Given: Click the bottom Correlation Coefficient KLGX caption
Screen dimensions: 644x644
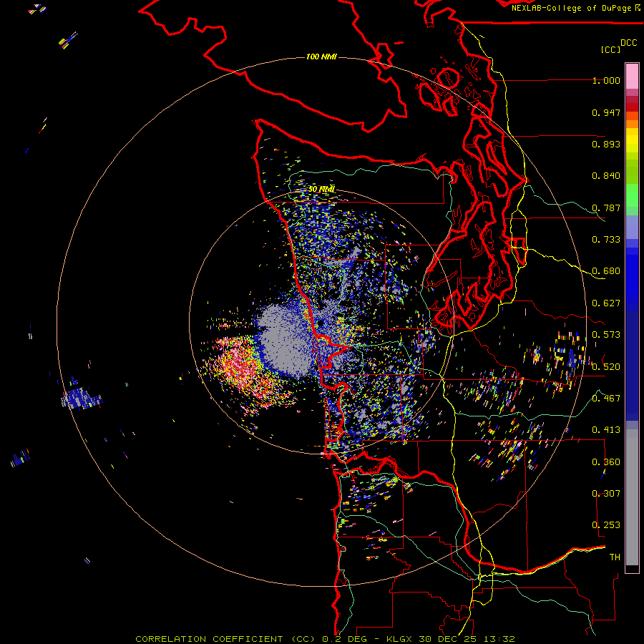Looking at the screenshot, I should (x=325, y=639).
